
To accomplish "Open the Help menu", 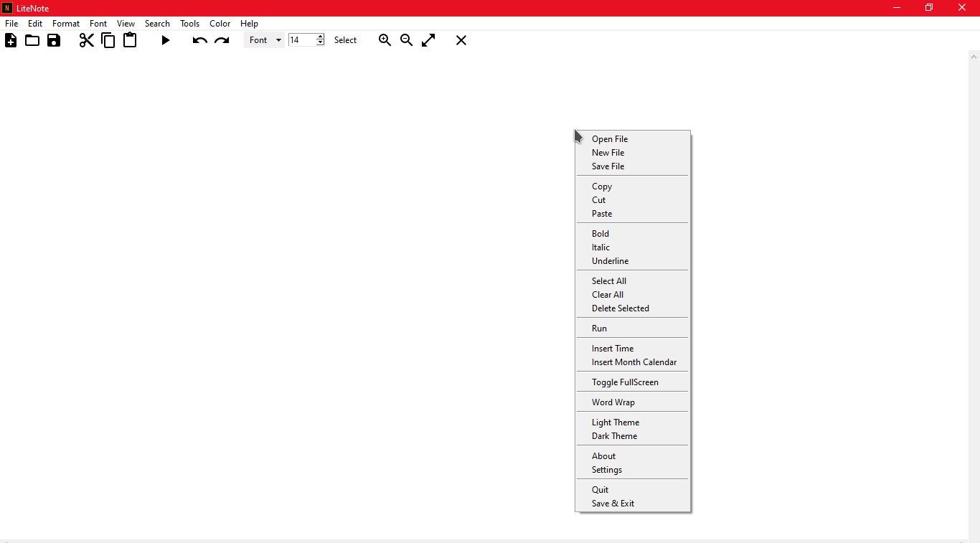I will (249, 24).
